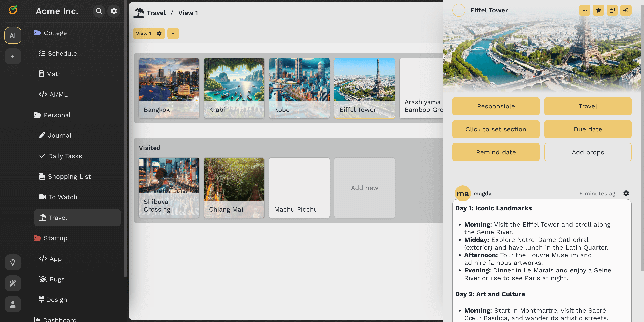Screen dimensions: 644x322
Task: Open the Math project
Action: [x=77, y=74]
